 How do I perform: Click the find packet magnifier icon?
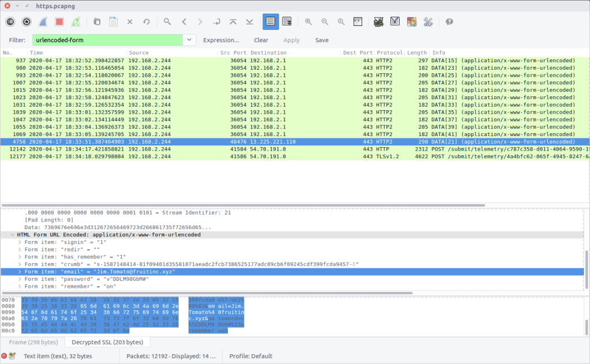pyautogui.click(x=167, y=22)
